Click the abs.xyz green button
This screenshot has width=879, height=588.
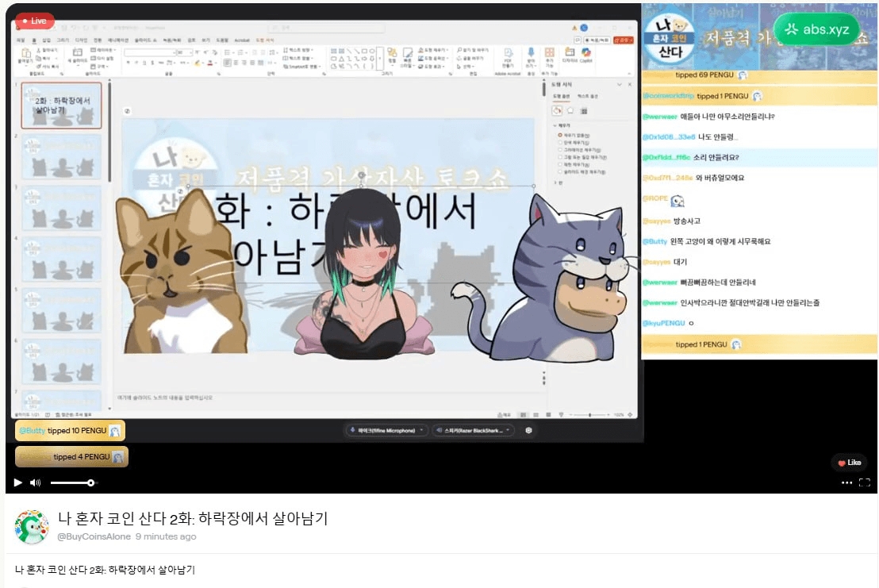(x=817, y=29)
